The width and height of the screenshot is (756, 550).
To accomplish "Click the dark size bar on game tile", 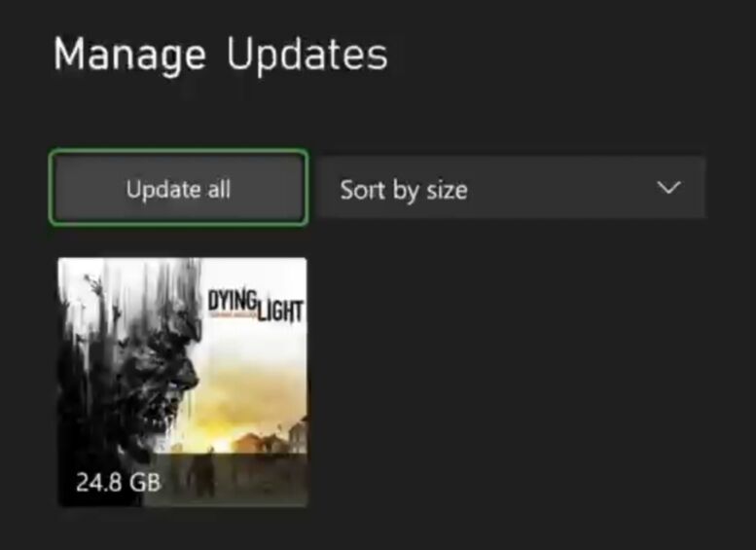I will coord(182,481).
